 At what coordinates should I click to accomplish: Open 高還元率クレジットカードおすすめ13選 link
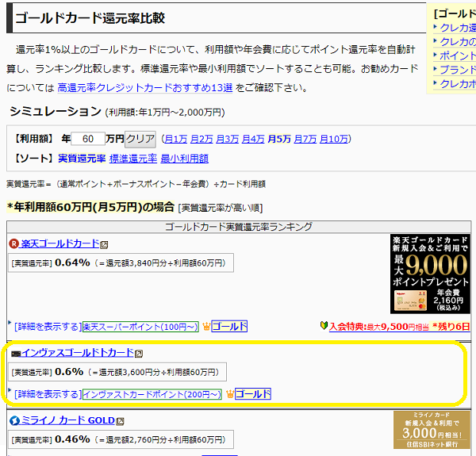[145, 88]
